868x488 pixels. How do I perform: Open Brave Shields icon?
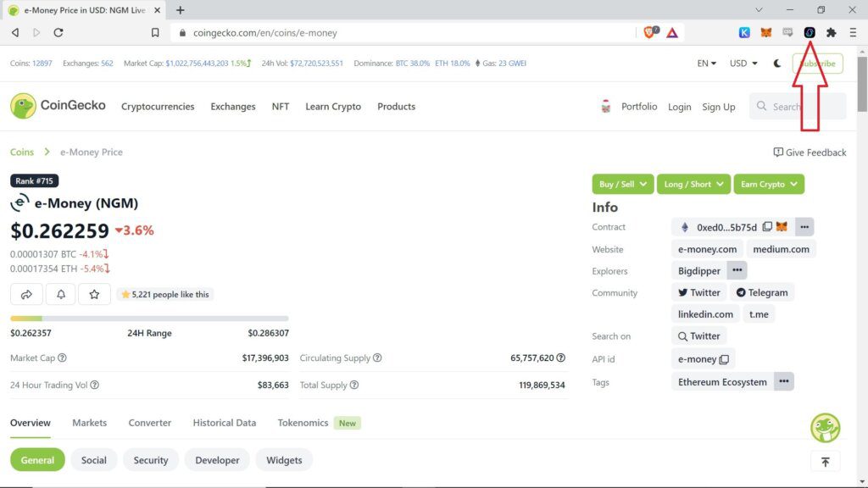pyautogui.click(x=650, y=32)
